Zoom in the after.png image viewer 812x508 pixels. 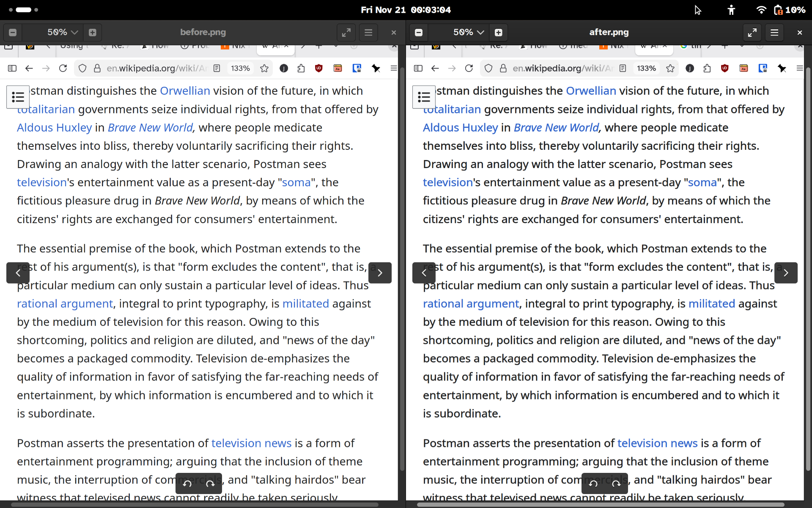(x=499, y=32)
